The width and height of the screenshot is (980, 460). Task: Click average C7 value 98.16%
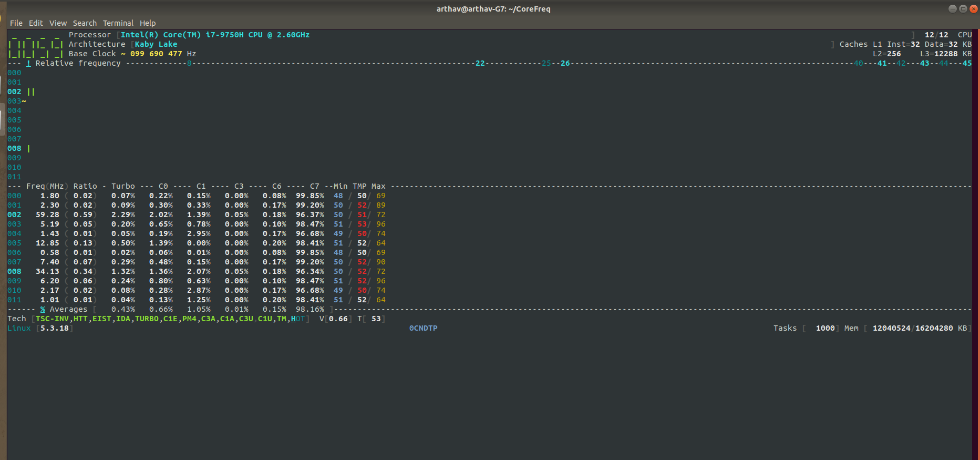coord(310,309)
